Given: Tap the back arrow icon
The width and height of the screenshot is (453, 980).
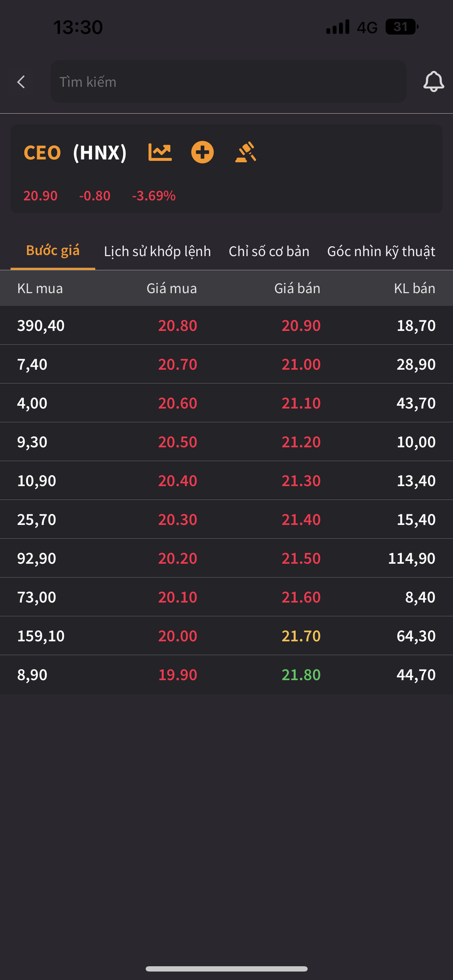Looking at the screenshot, I should 21,82.
